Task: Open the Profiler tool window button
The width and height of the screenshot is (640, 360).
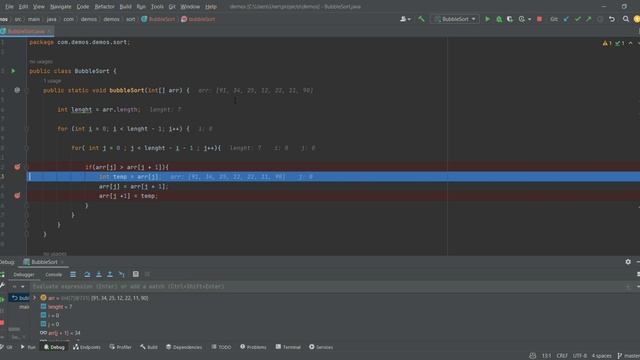Action: click(x=120, y=347)
